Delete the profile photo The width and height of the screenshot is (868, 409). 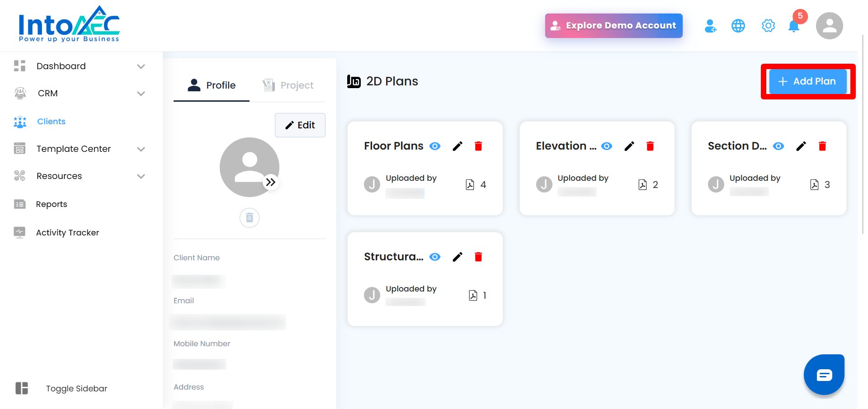click(x=249, y=218)
